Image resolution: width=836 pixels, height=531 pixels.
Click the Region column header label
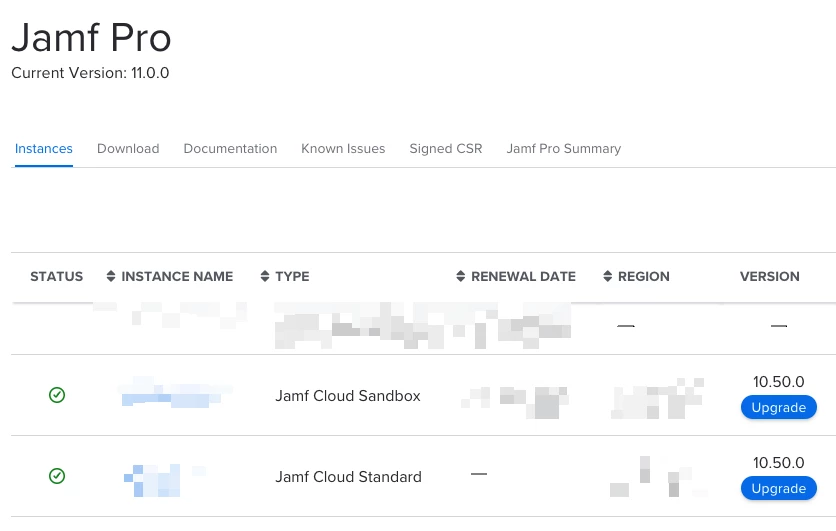point(644,276)
